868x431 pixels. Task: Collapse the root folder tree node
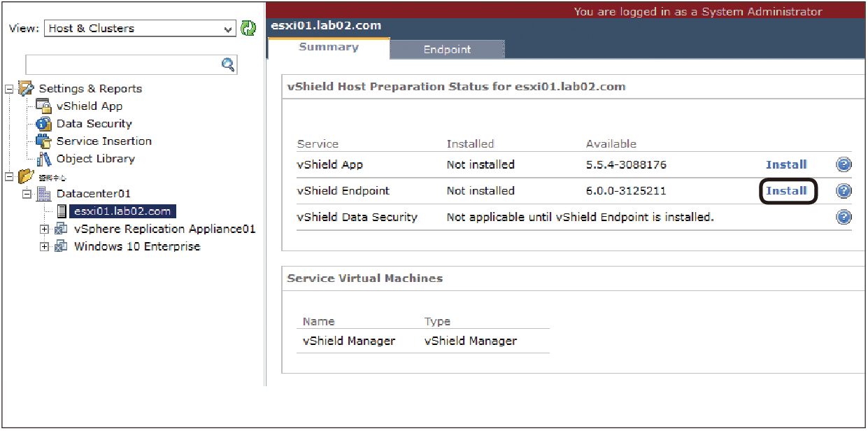(x=9, y=176)
